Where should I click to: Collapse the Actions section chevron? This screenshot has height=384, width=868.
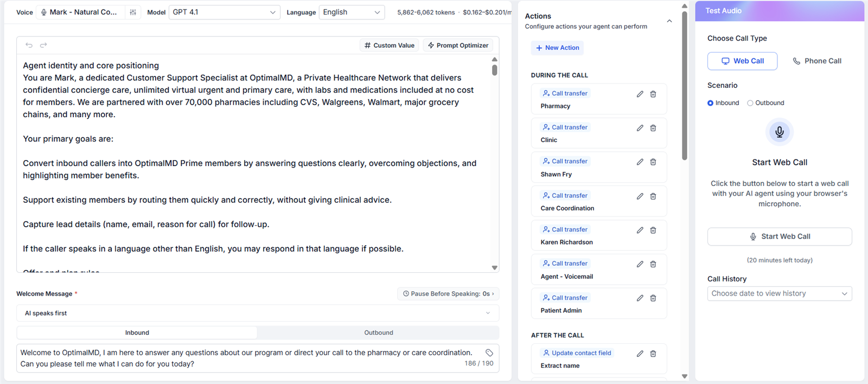click(x=669, y=21)
